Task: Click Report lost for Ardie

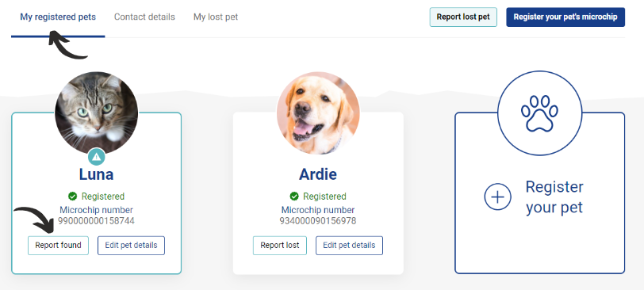Action: click(x=280, y=246)
